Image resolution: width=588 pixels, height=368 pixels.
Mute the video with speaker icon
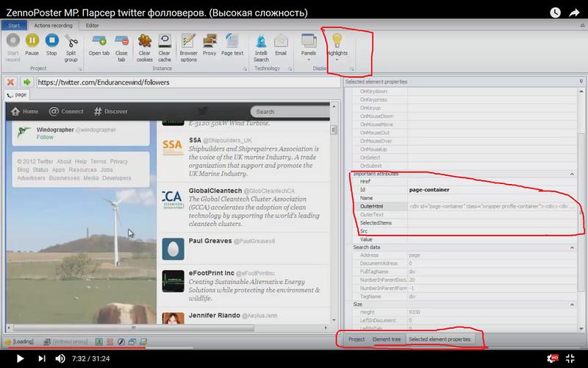click(60, 358)
